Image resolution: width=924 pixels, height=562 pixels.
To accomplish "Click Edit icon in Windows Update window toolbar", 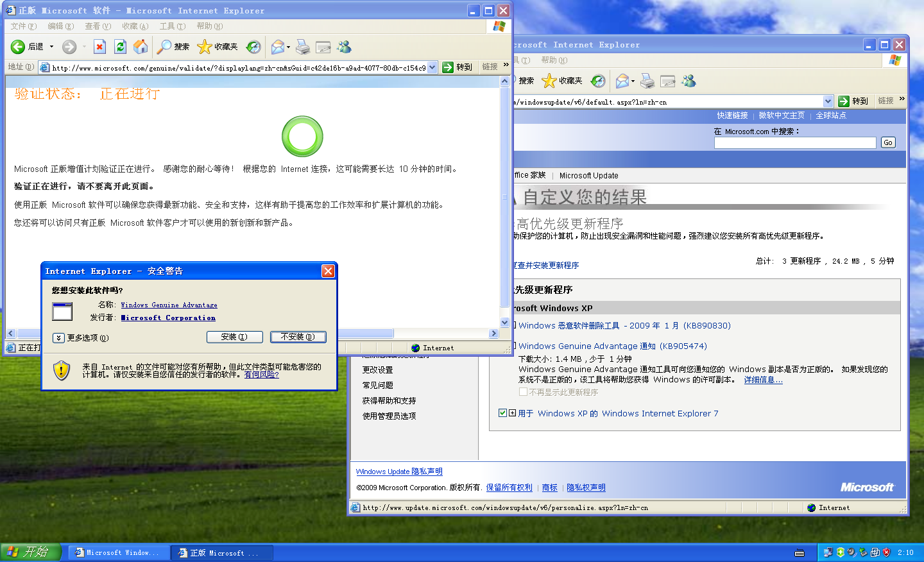I will [x=668, y=81].
